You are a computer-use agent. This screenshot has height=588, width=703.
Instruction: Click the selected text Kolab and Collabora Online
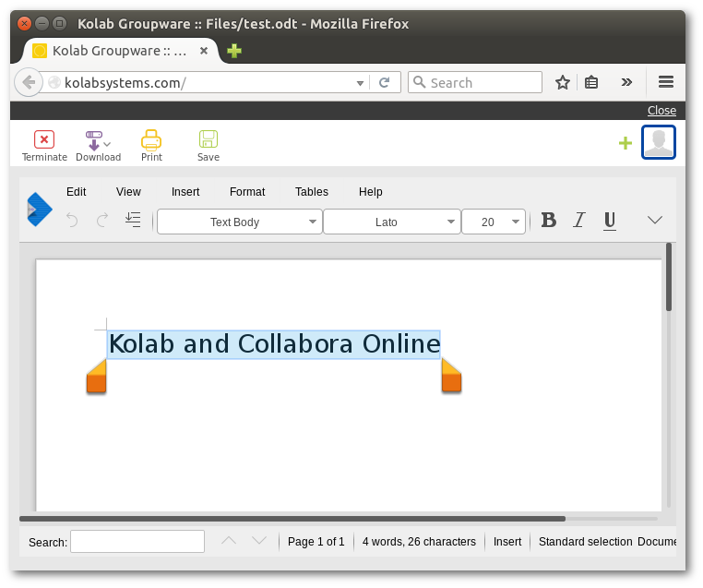274,344
